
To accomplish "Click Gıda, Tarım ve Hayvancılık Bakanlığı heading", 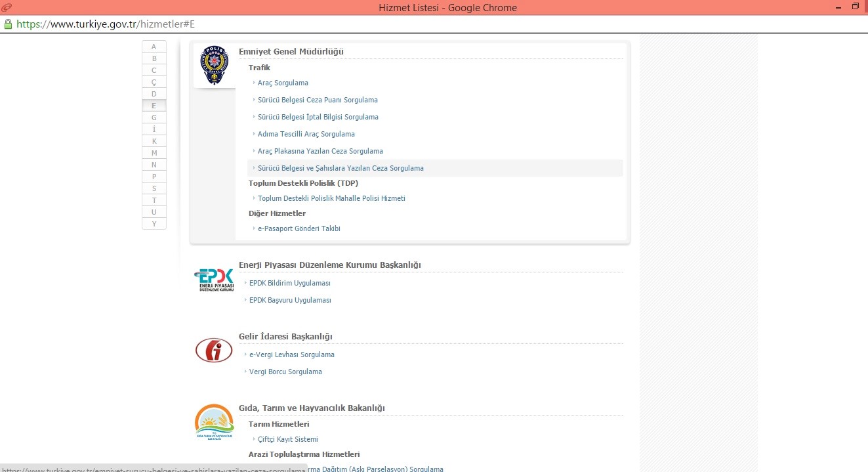I will tap(312, 408).
